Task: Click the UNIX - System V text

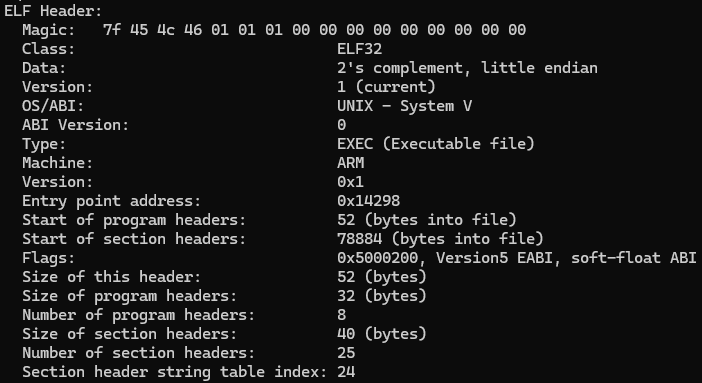Action: [404, 106]
